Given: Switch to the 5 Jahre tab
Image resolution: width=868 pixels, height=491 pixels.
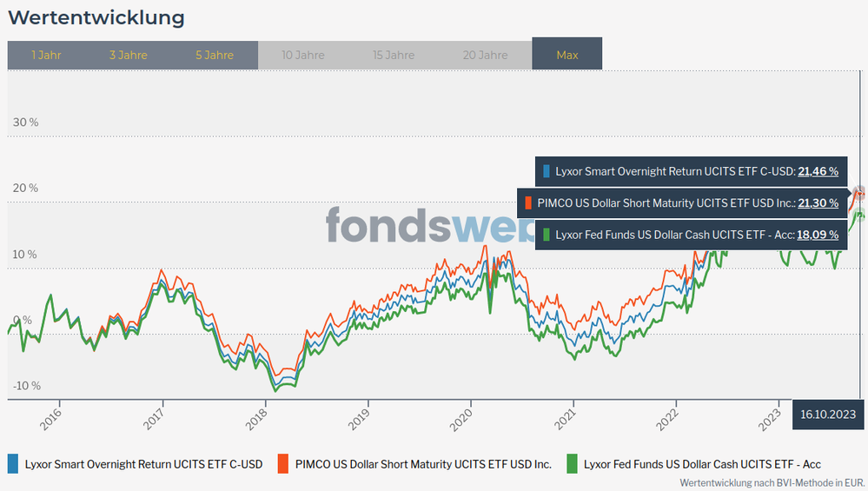Looking at the screenshot, I should click(215, 55).
